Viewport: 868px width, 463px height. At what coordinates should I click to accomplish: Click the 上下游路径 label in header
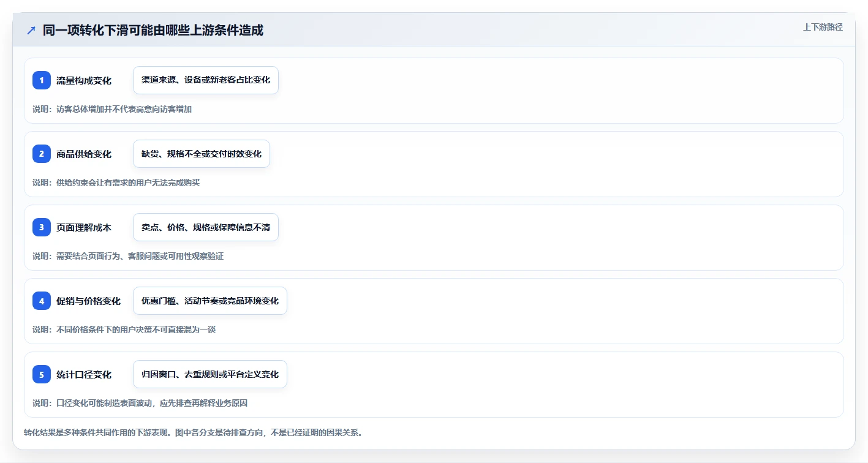823,27
